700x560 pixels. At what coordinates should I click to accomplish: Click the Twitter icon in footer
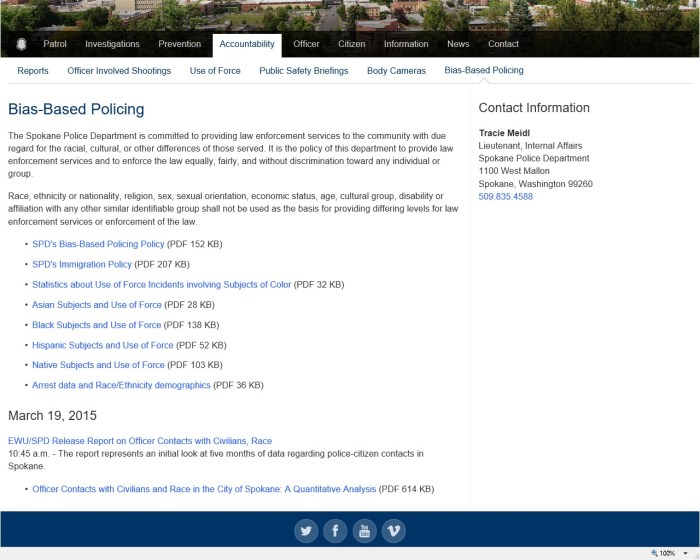pos(306,531)
